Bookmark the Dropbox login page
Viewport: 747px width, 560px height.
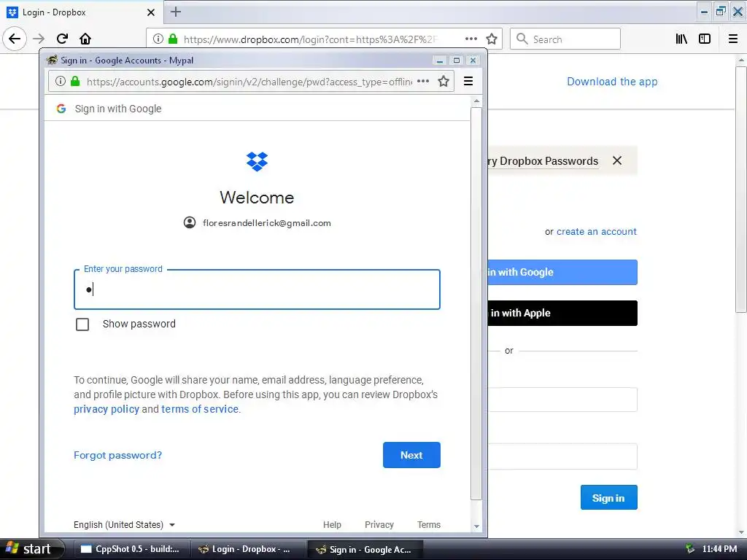coord(492,39)
